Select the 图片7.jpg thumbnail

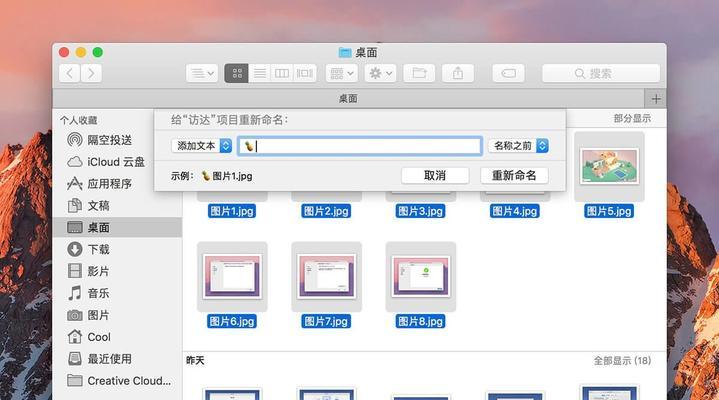(326, 277)
